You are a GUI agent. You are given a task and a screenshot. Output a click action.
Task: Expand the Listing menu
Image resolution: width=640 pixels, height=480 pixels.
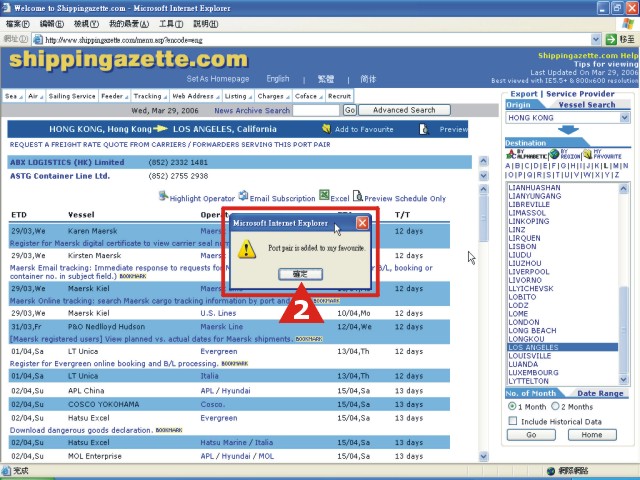click(x=238, y=96)
